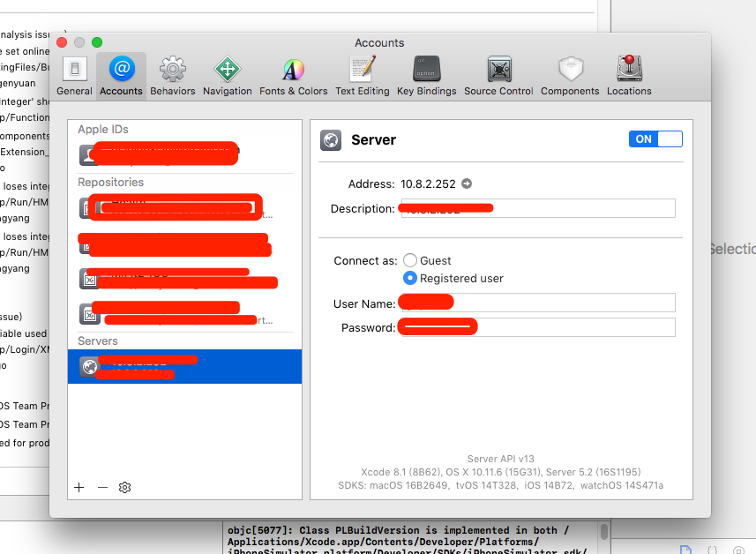Viewport: 756px width, 554px height.
Task: Open the Key Bindings preferences pane
Action: coord(427,76)
